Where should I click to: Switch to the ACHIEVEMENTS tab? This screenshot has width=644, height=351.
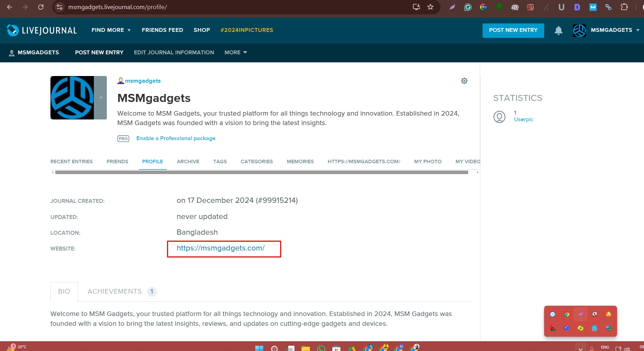point(122,291)
